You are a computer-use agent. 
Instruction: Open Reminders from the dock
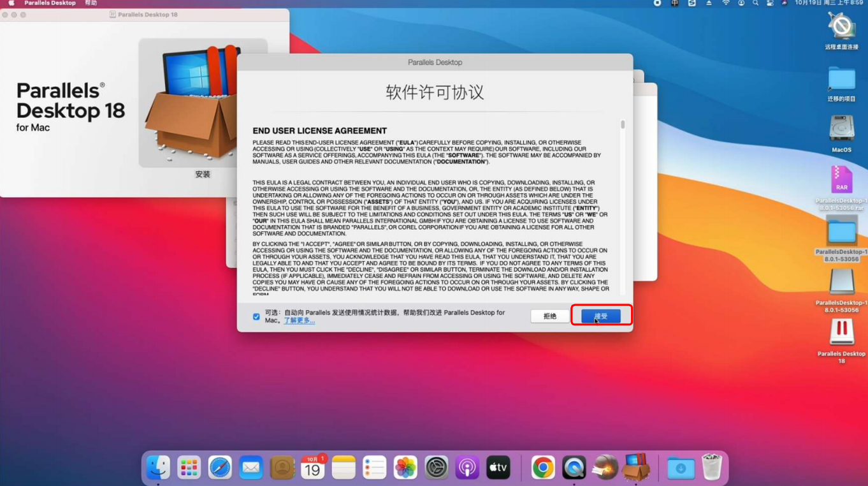click(x=375, y=468)
